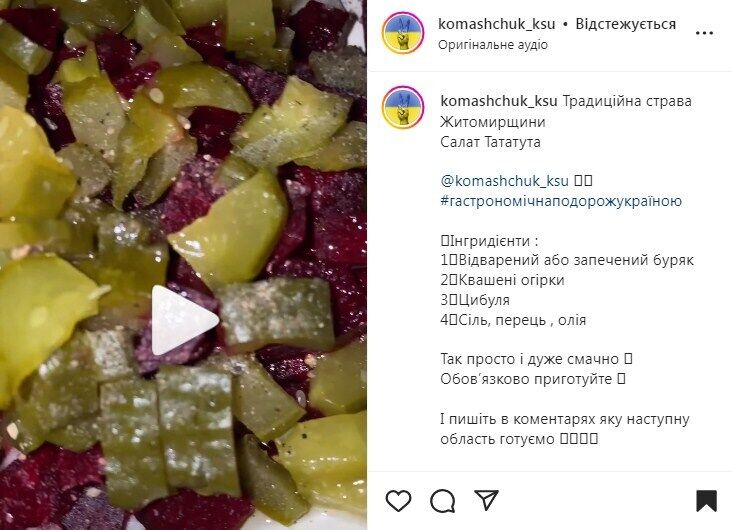Open comments via speech bubble icon

click(x=443, y=501)
